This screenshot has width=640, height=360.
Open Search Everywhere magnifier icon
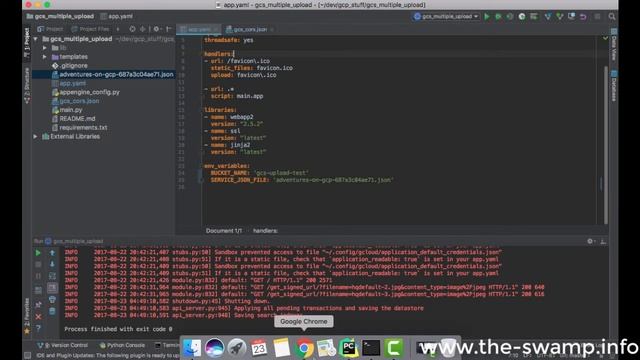(611, 17)
